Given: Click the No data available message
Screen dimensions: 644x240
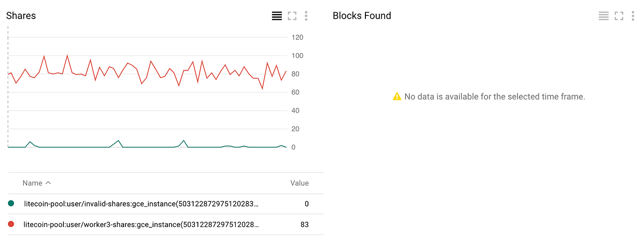Looking at the screenshot, I should pos(494,97).
